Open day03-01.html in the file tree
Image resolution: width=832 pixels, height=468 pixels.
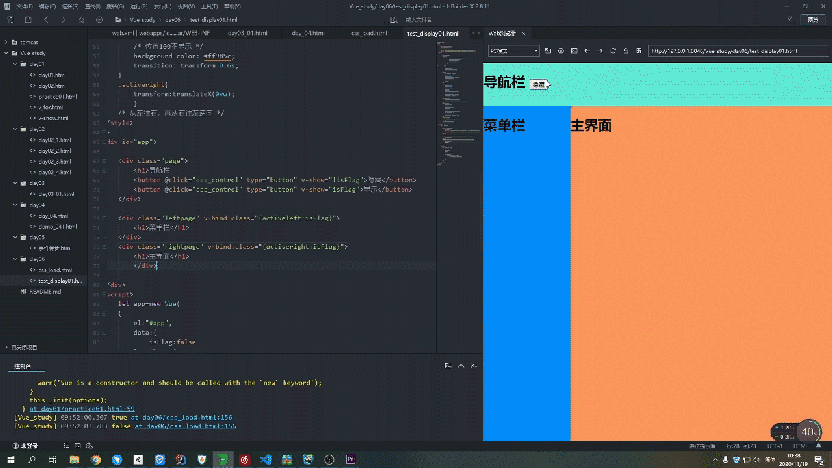tap(56, 194)
